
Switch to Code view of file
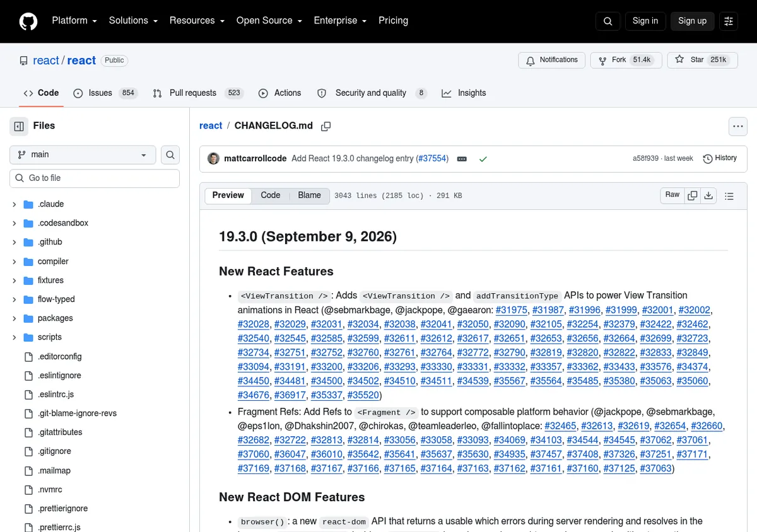[271, 195]
